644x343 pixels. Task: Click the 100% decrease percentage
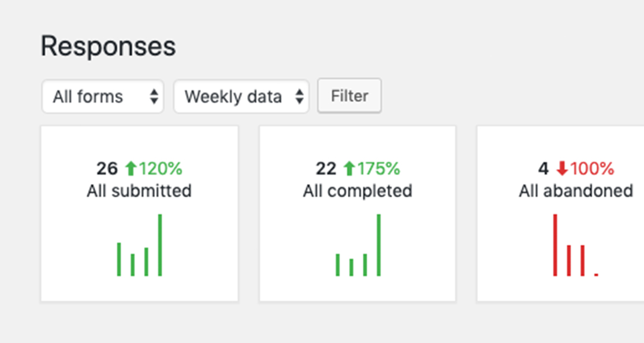[592, 169]
